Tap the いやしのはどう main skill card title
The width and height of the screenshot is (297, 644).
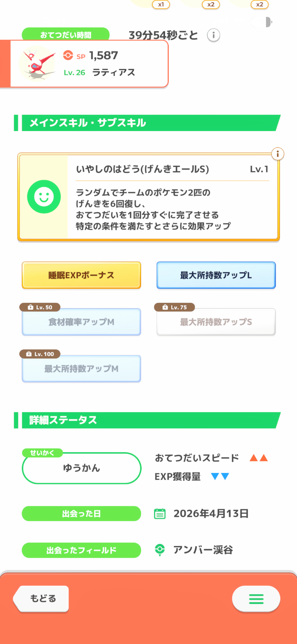pyautogui.click(x=143, y=169)
